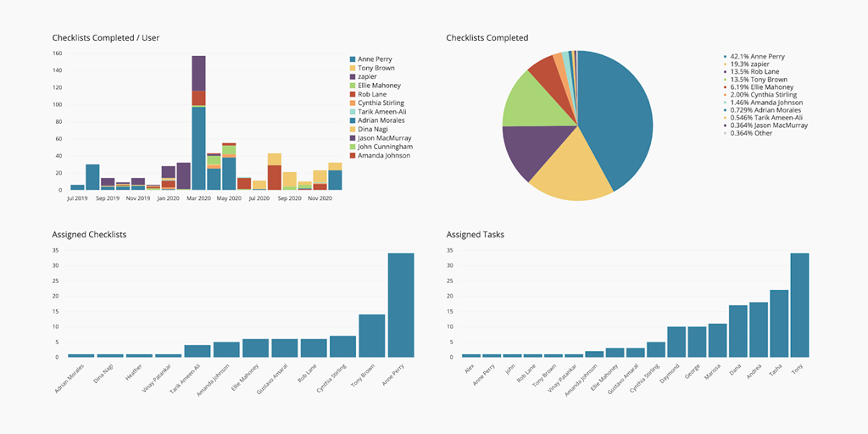Select the Andrea bar in Assigned Tasks

[759, 330]
